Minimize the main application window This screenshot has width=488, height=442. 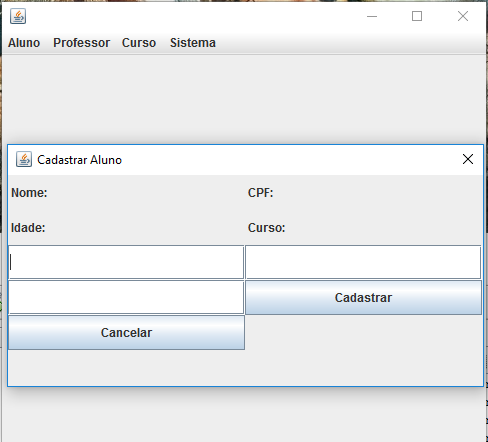point(372,16)
